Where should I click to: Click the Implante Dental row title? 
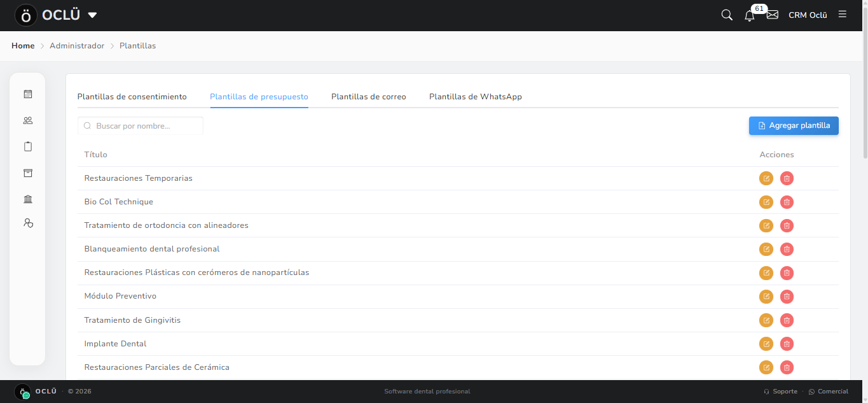coord(116,344)
